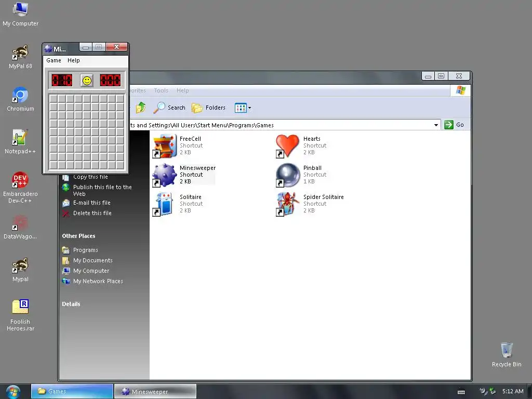
Task: Click the Spider Solitaire file name
Action: (323, 197)
